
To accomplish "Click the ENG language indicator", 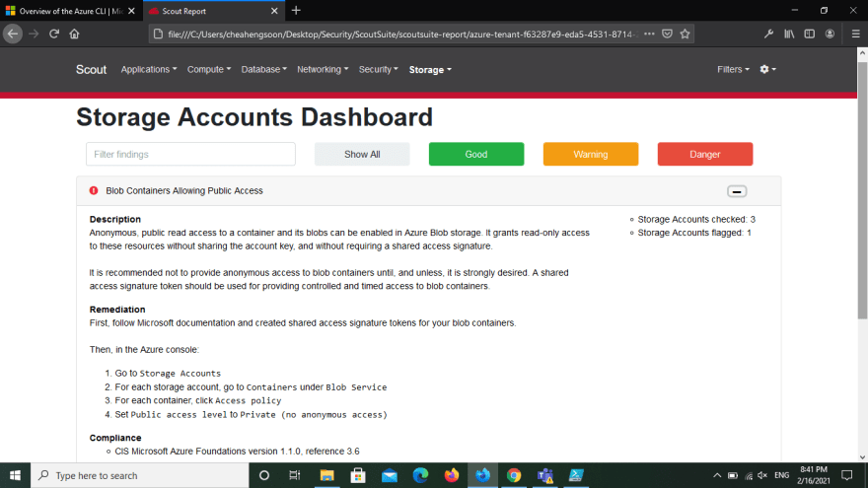I will (781, 475).
